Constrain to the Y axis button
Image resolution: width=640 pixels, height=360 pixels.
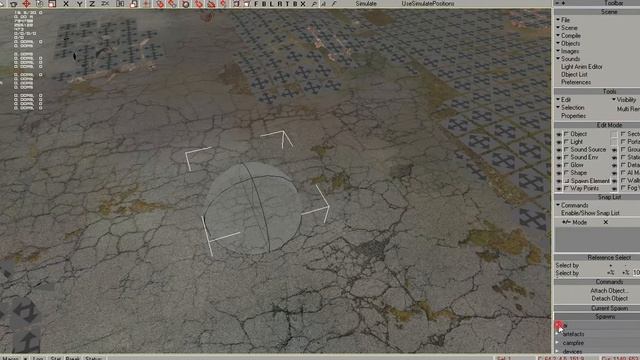[x=79, y=4]
